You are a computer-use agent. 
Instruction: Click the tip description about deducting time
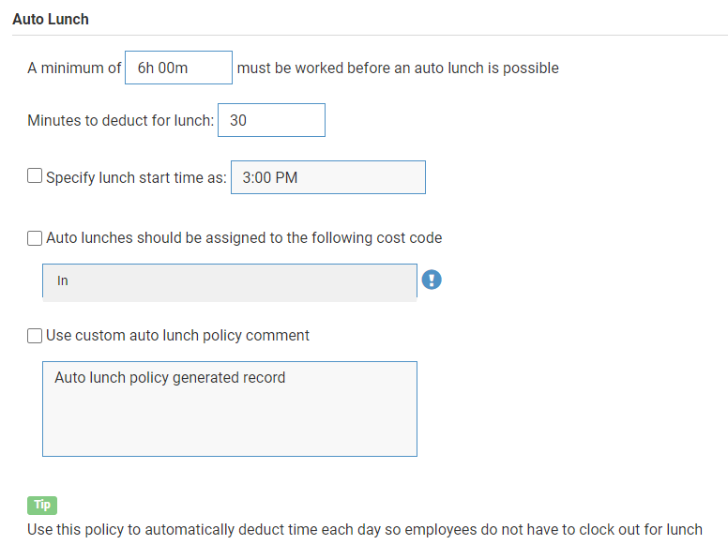(364, 529)
